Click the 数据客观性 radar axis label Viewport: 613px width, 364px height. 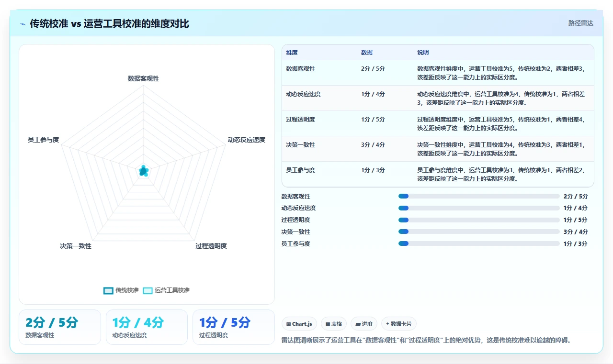(x=143, y=78)
